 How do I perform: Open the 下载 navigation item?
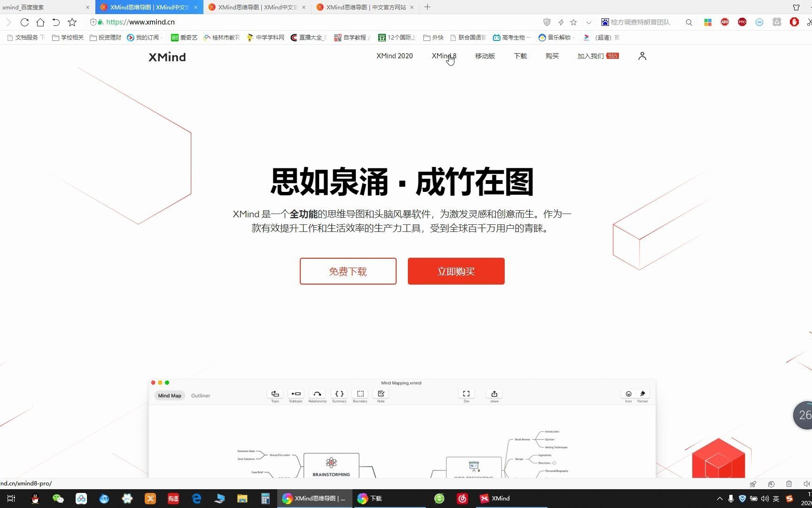(520, 56)
